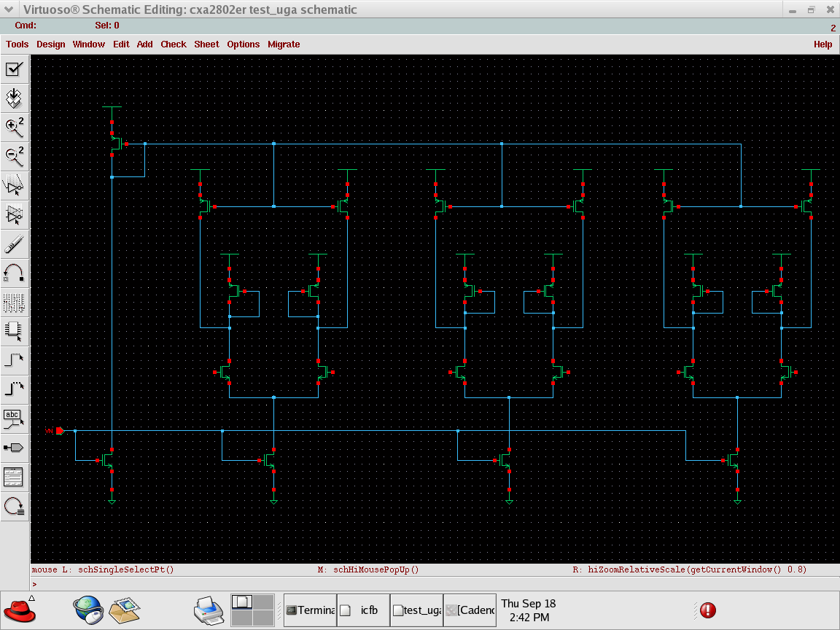Click the Check and Save icon
Screen dimensions: 840x630
[15, 69]
